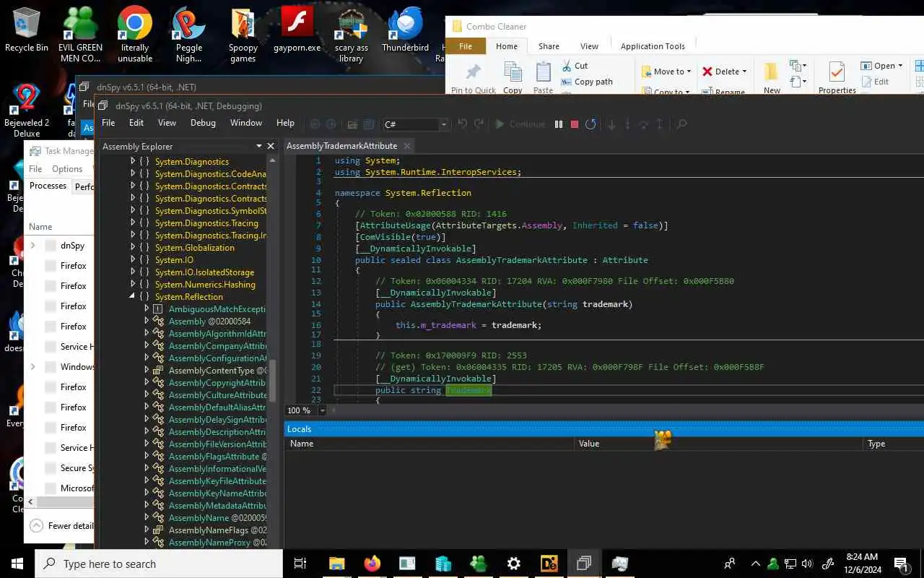This screenshot has width=924, height=578.
Task: Select Bejeweled 2 Deluxe desktop shortcut
Action: (x=27, y=110)
